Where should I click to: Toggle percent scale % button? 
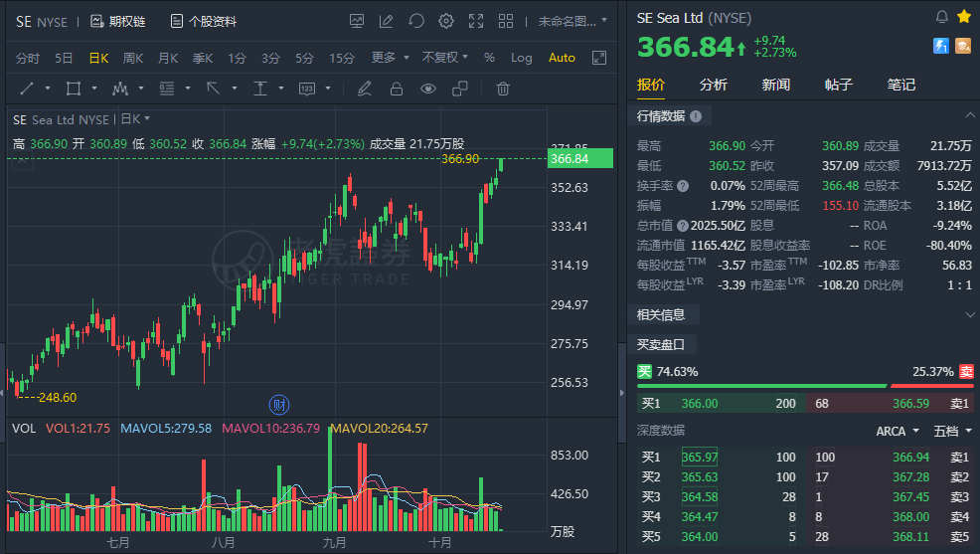pyautogui.click(x=489, y=58)
